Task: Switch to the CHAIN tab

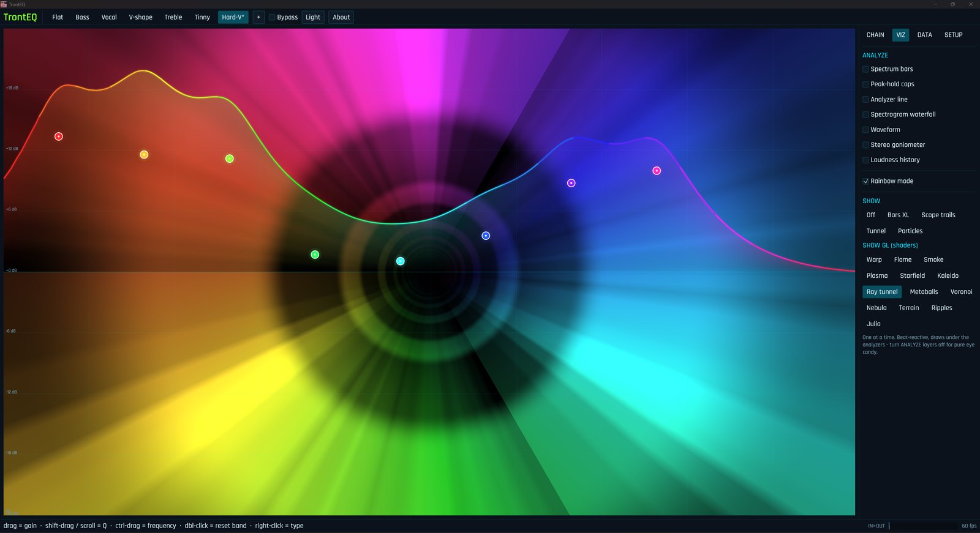Action: (x=875, y=35)
